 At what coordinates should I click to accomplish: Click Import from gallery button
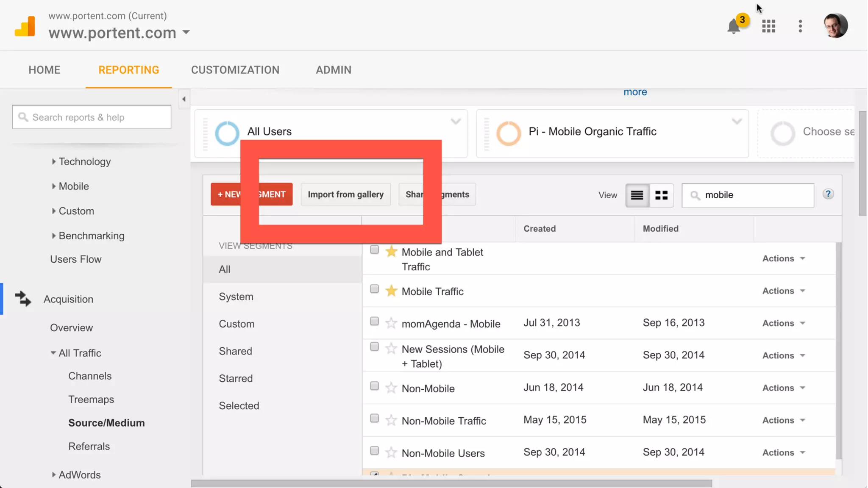pyautogui.click(x=345, y=194)
